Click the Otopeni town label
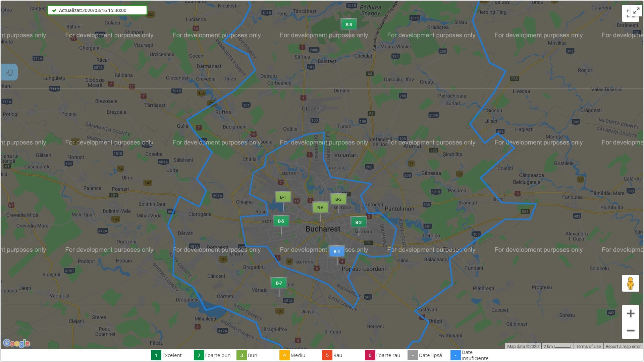The height and width of the screenshot is (362, 644). (311, 109)
